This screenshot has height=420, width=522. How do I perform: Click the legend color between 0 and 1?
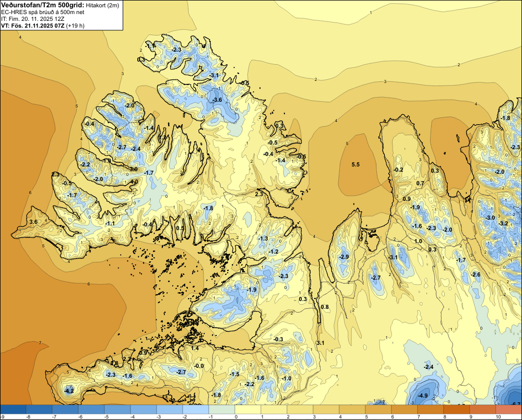(247, 409)
